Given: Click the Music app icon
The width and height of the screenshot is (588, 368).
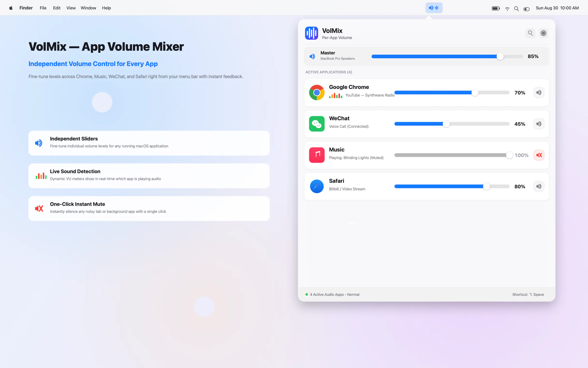Looking at the screenshot, I should coord(316,155).
